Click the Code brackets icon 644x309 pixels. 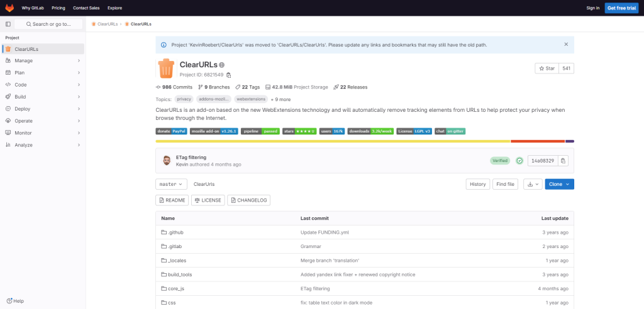point(8,85)
